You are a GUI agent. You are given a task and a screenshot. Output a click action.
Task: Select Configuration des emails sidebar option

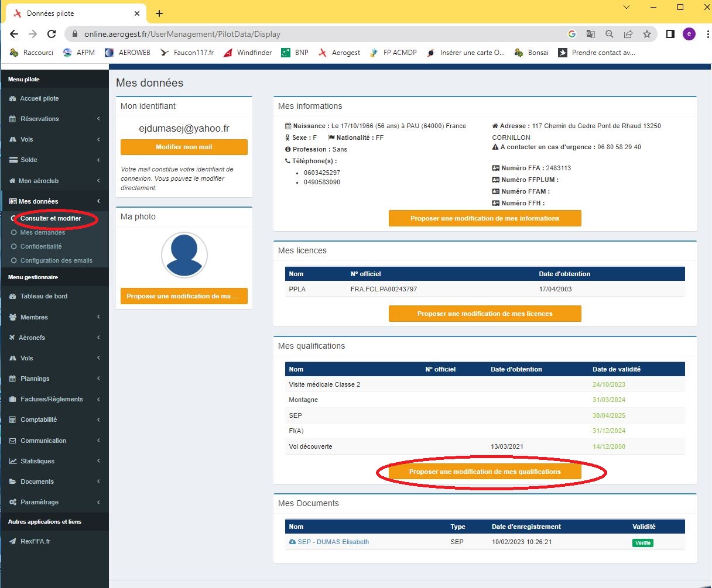[56, 260]
